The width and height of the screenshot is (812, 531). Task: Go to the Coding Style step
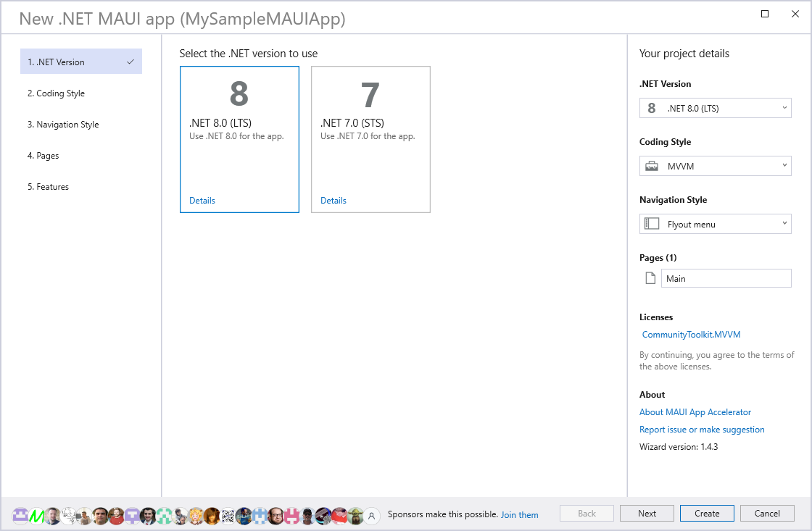pos(57,93)
